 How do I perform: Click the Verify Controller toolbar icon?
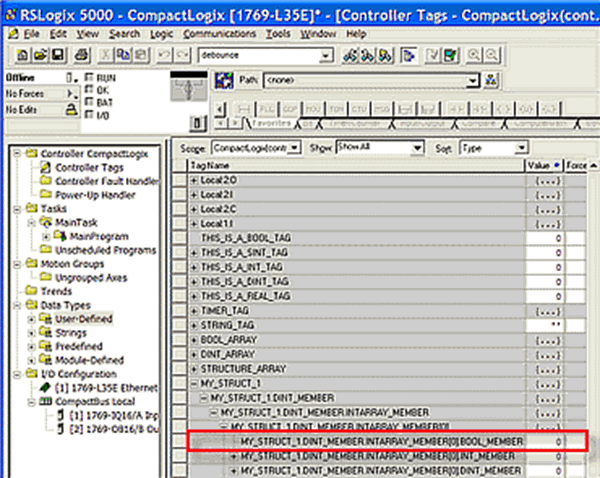tap(451, 56)
